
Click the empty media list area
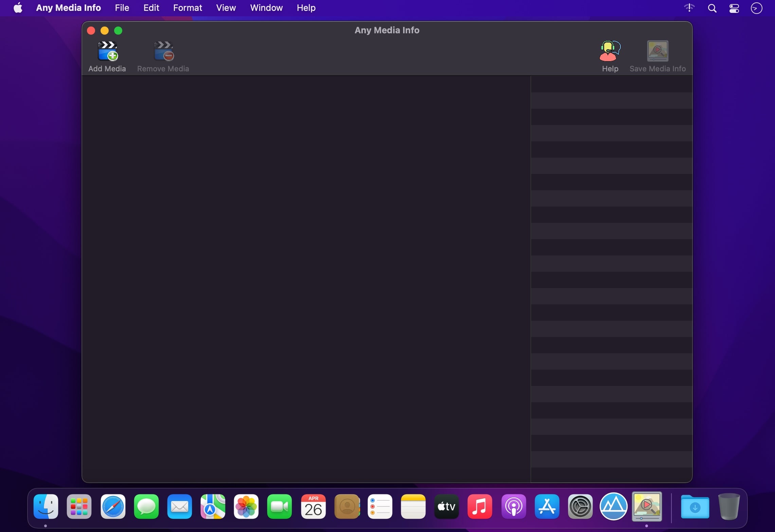coord(306,279)
